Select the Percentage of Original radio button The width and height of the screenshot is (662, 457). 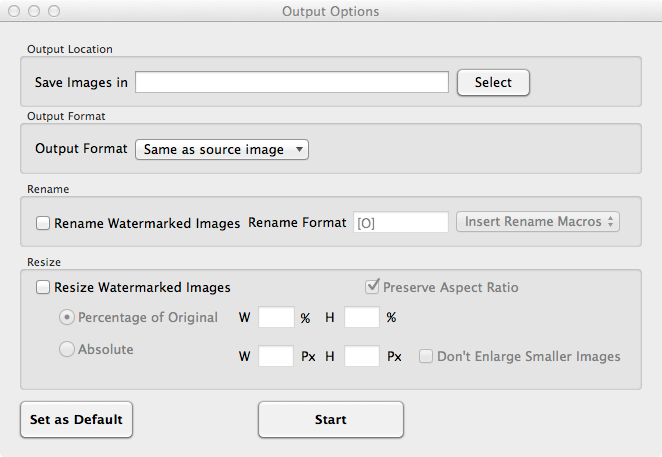point(67,318)
